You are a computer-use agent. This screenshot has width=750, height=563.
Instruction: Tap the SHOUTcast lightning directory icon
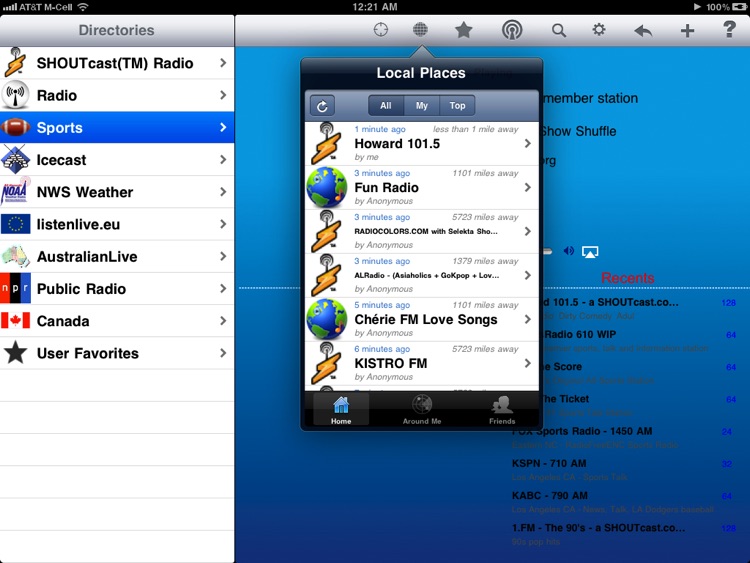[15, 63]
